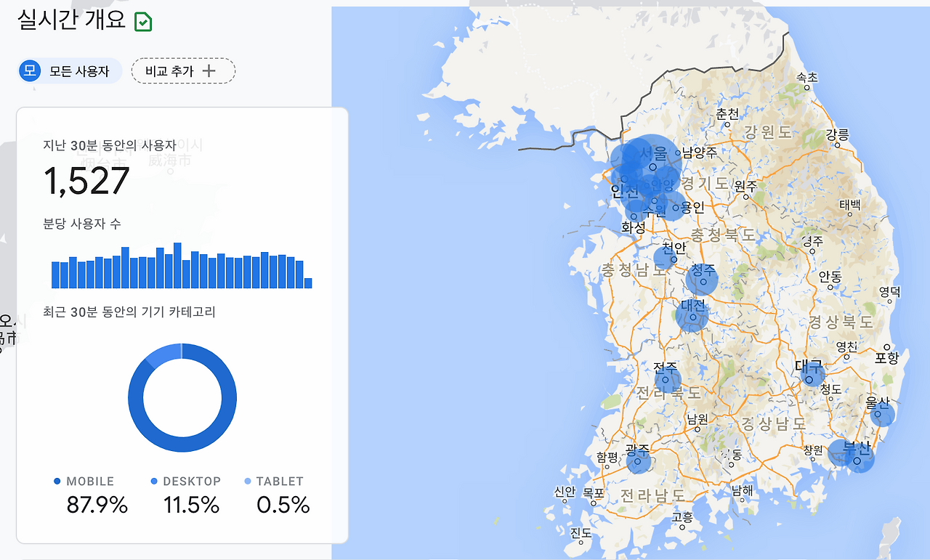Click the blue 모 avatar circle
930x560 pixels.
pos(30,71)
